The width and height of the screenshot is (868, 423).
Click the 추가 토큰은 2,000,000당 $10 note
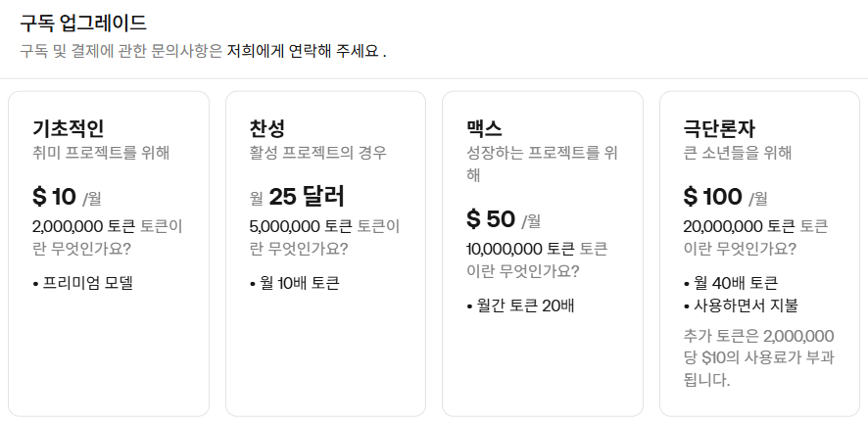tap(759, 357)
